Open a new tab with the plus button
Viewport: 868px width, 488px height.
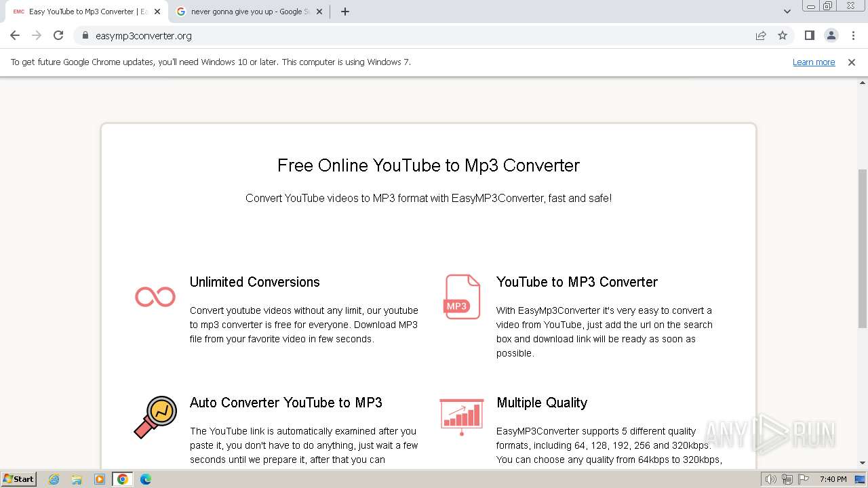click(345, 12)
